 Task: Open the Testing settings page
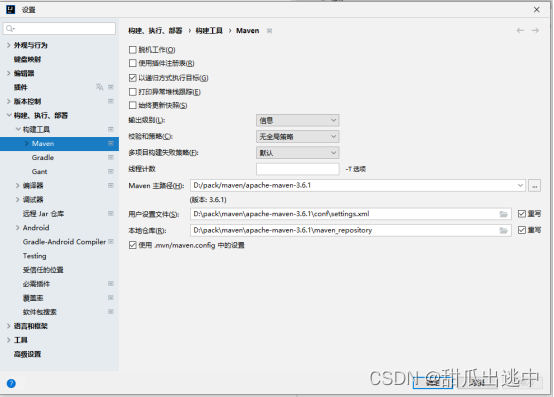pyautogui.click(x=35, y=256)
